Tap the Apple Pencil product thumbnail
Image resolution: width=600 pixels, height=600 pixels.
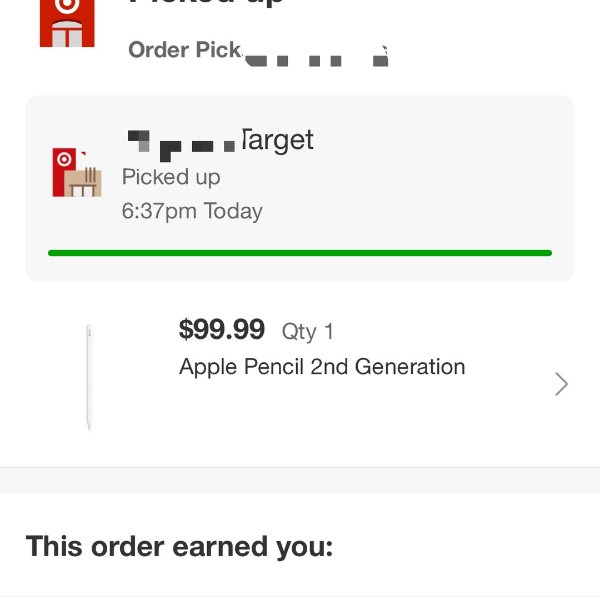(89, 378)
